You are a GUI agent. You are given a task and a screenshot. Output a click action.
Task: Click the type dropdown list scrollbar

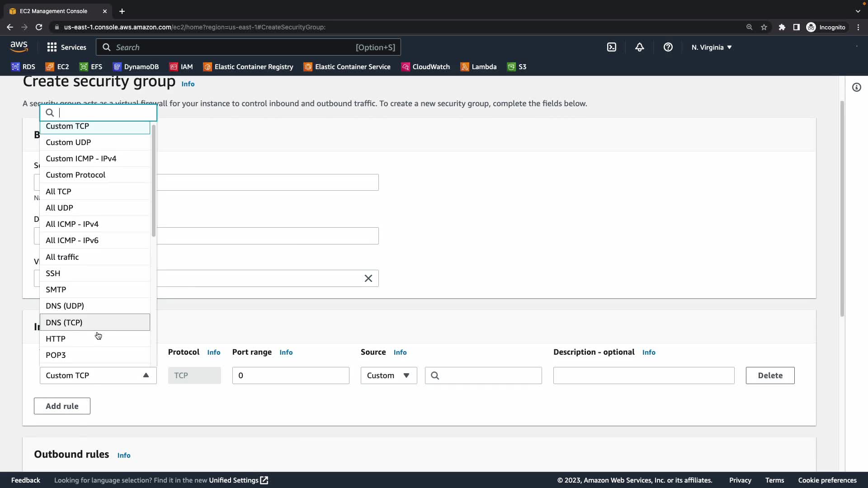pos(154,181)
